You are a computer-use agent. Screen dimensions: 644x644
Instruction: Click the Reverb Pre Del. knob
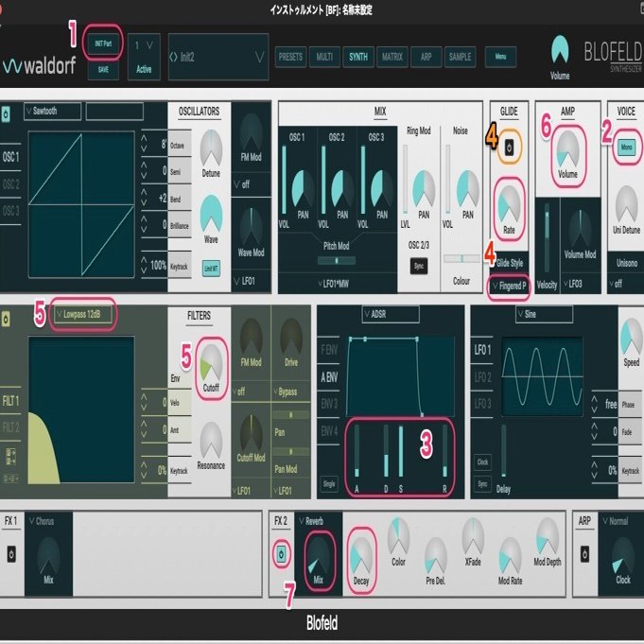coord(435,556)
